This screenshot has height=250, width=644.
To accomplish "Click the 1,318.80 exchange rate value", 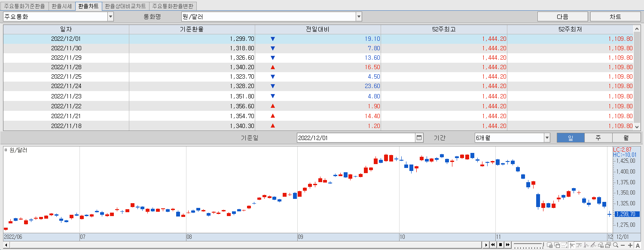I will pyautogui.click(x=242, y=48).
